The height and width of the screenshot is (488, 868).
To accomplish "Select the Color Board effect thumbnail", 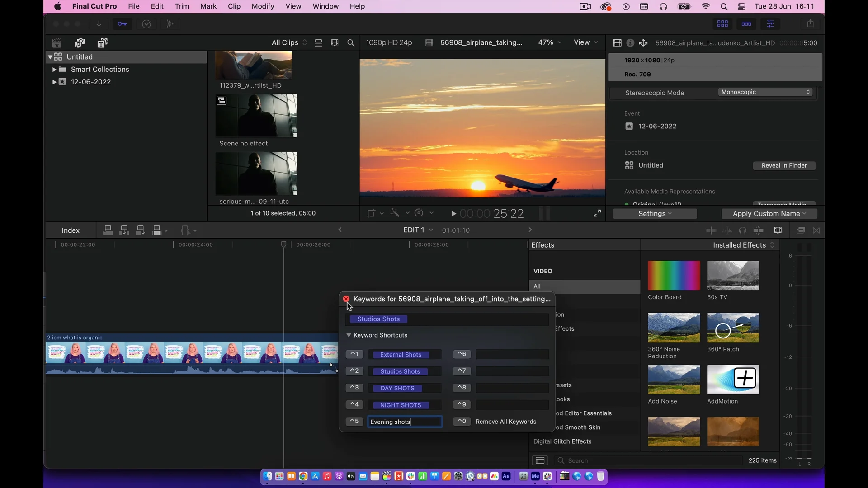I will (674, 276).
